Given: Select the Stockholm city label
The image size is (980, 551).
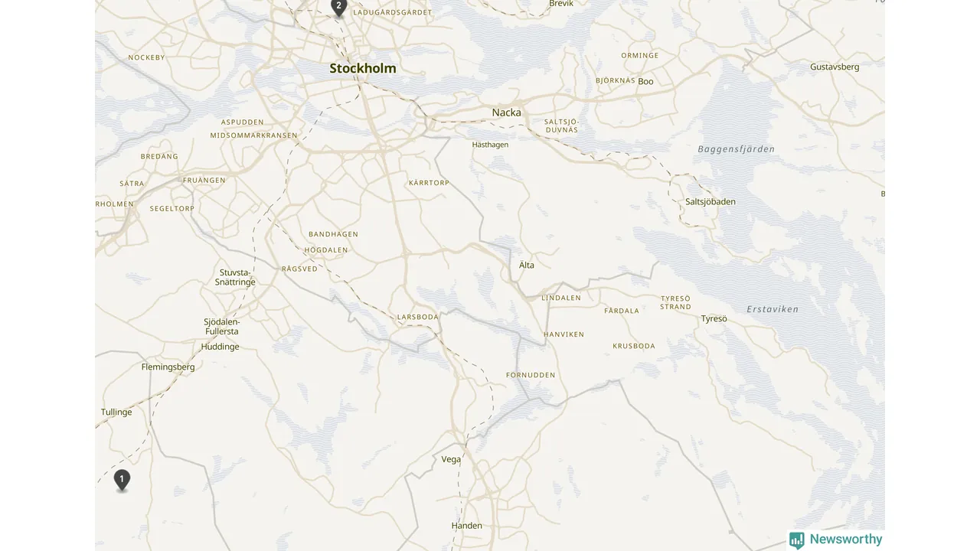Looking at the screenshot, I should [x=363, y=68].
